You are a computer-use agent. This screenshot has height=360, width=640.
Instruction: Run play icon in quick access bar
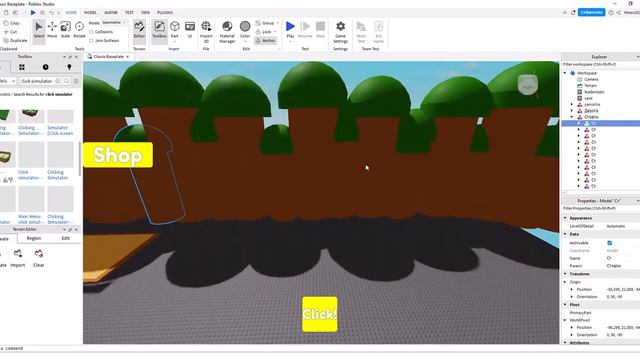click(x=33, y=13)
